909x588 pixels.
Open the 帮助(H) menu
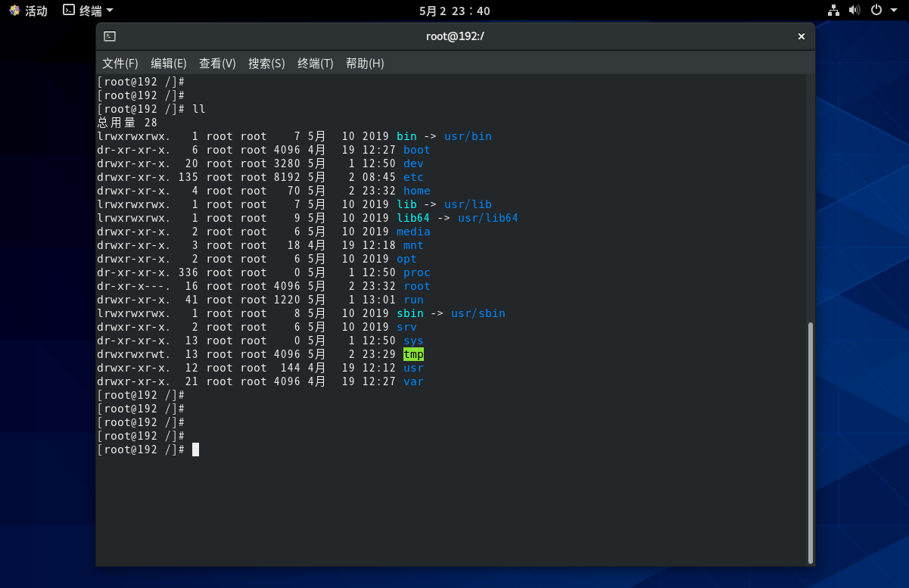pyautogui.click(x=365, y=64)
